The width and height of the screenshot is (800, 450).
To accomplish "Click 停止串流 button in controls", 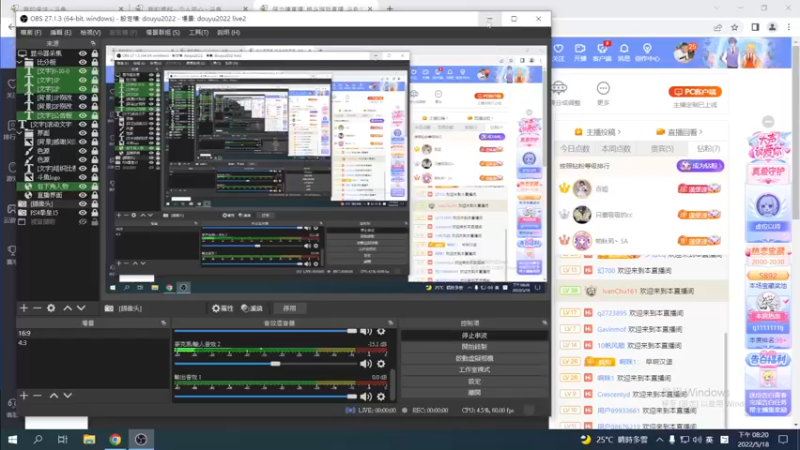I will click(474, 335).
